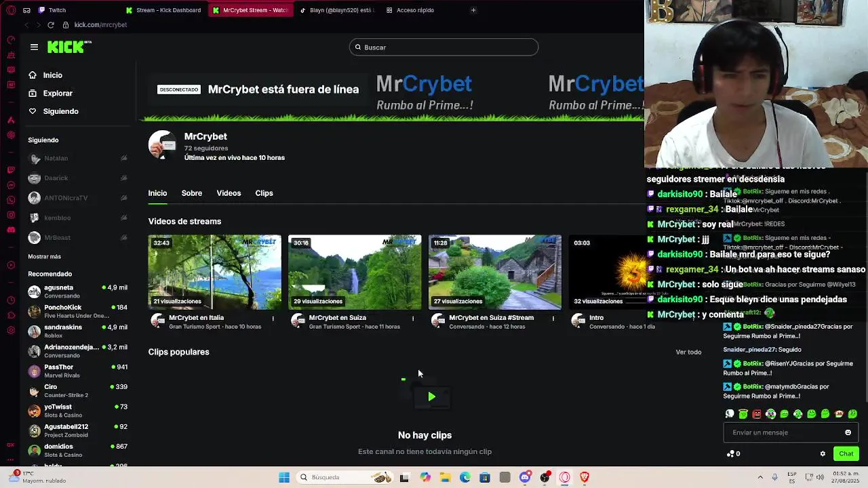
Task: Open followed channel ANTONicraTV
Action: click(x=77, y=198)
